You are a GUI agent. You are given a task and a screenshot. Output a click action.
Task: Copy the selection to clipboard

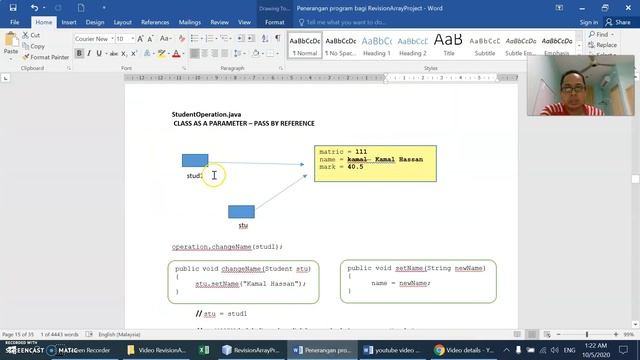click(x=33, y=46)
